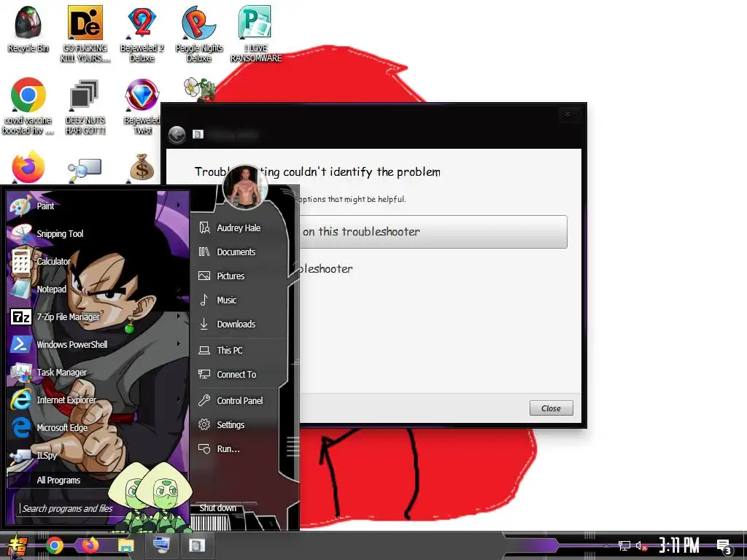Image resolution: width=747 pixels, height=560 pixels.
Task: Expand the Internet Explorer jump list arrow
Action: pyautogui.click(x=179, y=399)
